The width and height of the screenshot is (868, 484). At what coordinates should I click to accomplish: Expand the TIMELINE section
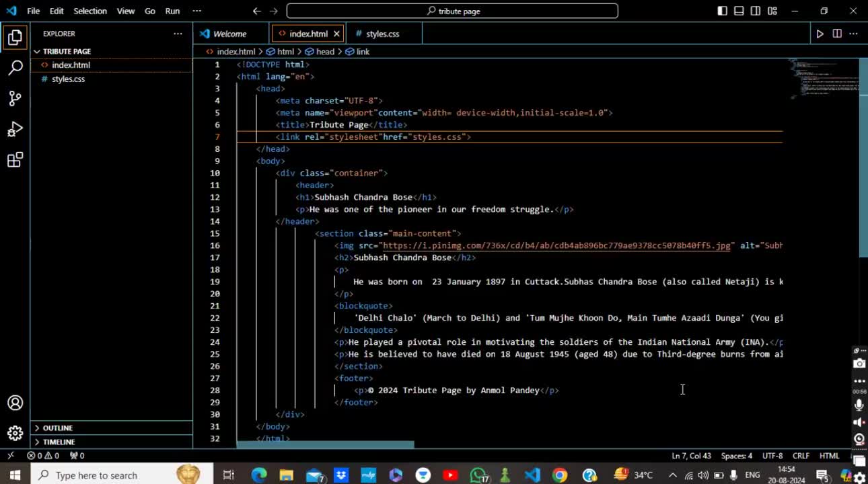112,442
